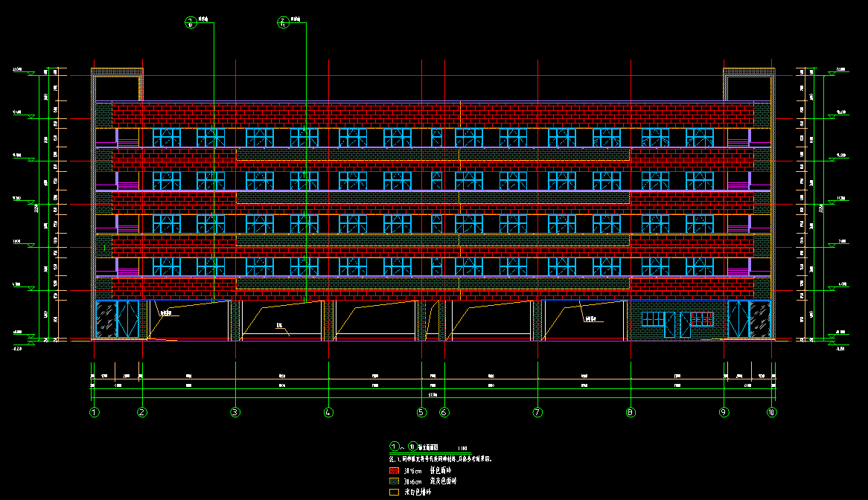Screen dimensions: 868x500
Task: Select grid axis bubble number 3
Action: [235, 412]
